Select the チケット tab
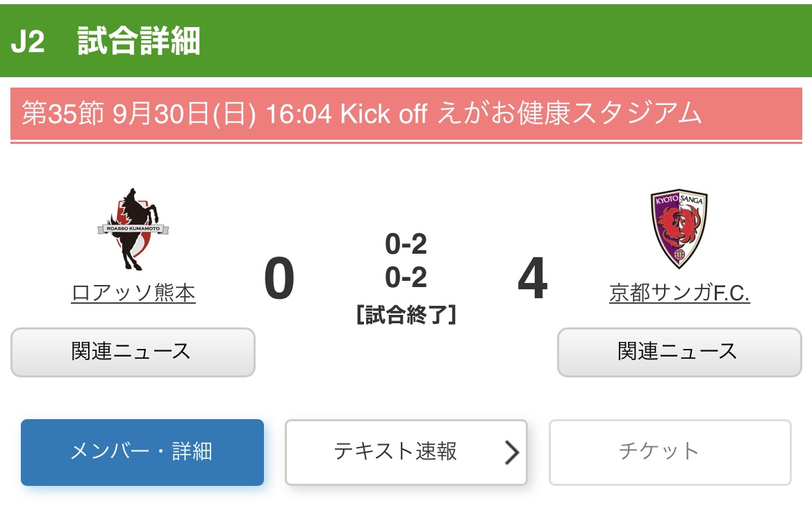The image size is (812, 513). (670, 452)
